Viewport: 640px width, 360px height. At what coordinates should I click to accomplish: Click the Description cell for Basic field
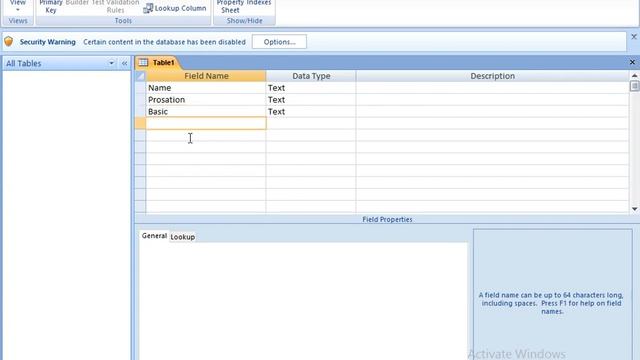[x=492, y=111]
